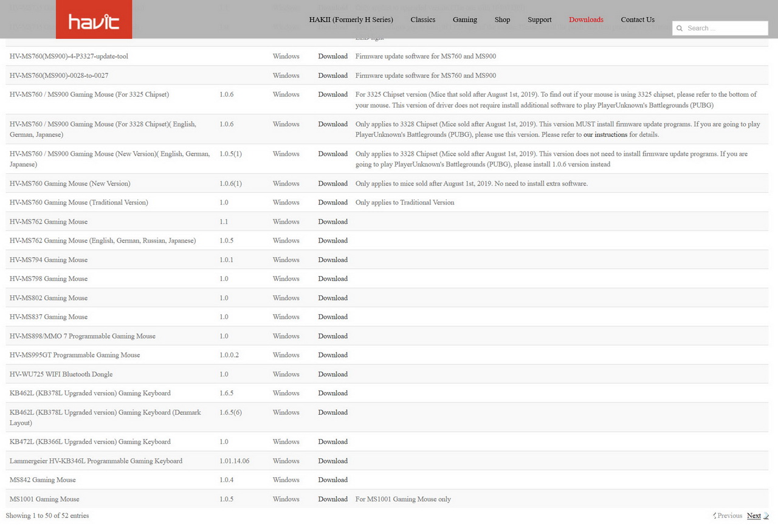Download HV-MS802 Gaming Mouse driver
The image size is (778, 532).
tap(332, 298)
